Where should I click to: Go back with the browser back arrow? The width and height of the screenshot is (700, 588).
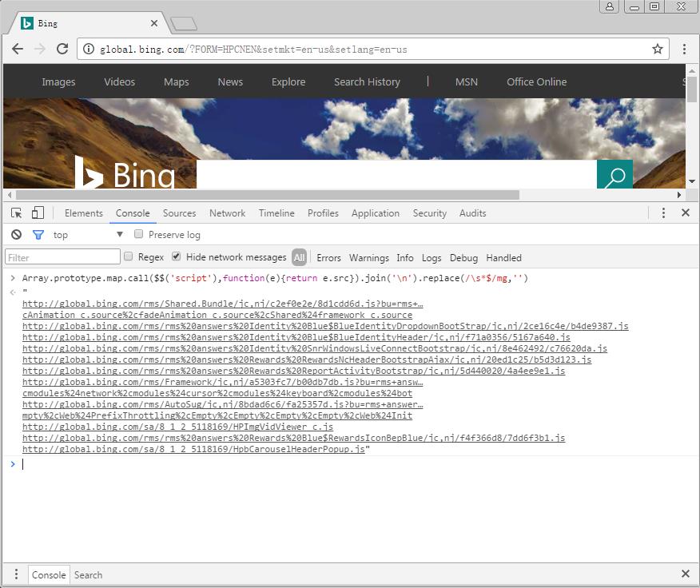pos(18,49)
